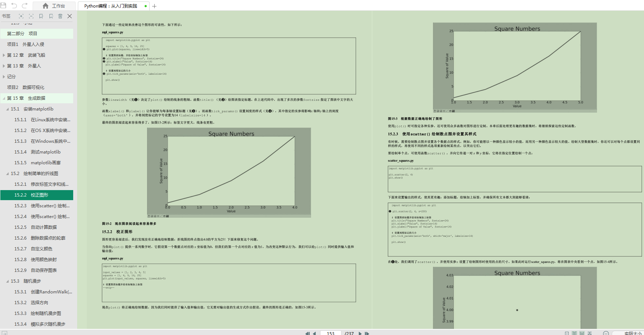Click the zoom out minus button
This screenshot has width=644, height=335.
coord(606,333)
